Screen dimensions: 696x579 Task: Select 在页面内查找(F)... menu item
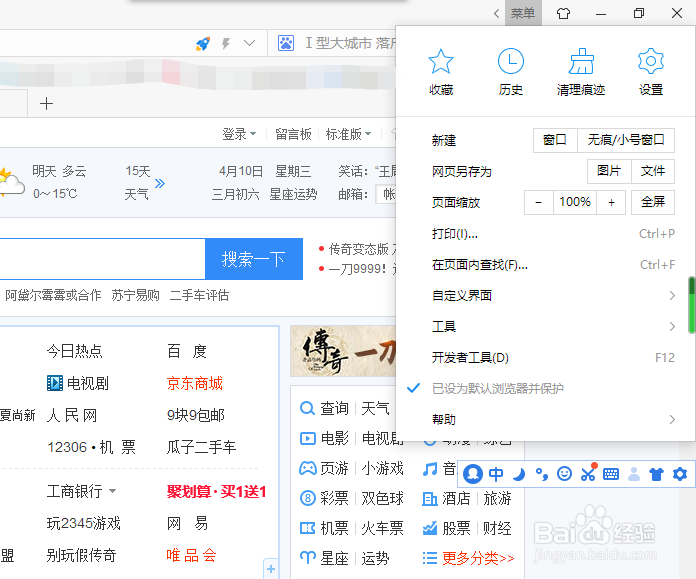click(546, 265)
